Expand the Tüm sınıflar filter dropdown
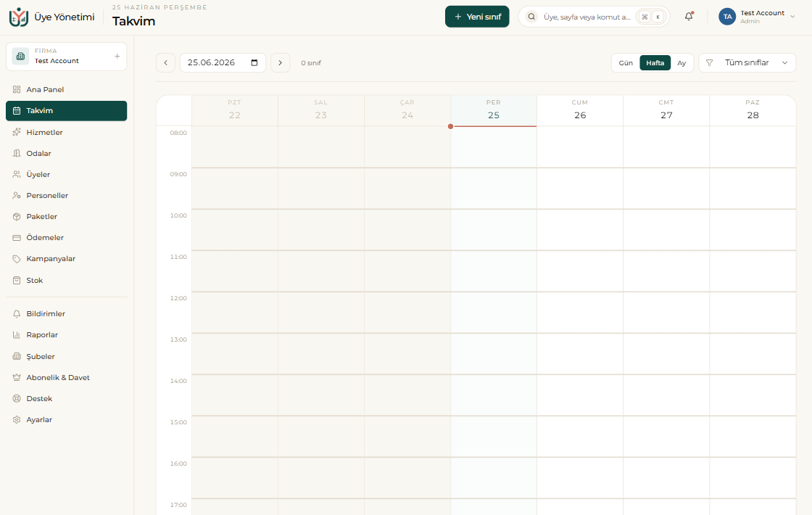The width and height of the screenshot is (812, 515). (747, 62)
